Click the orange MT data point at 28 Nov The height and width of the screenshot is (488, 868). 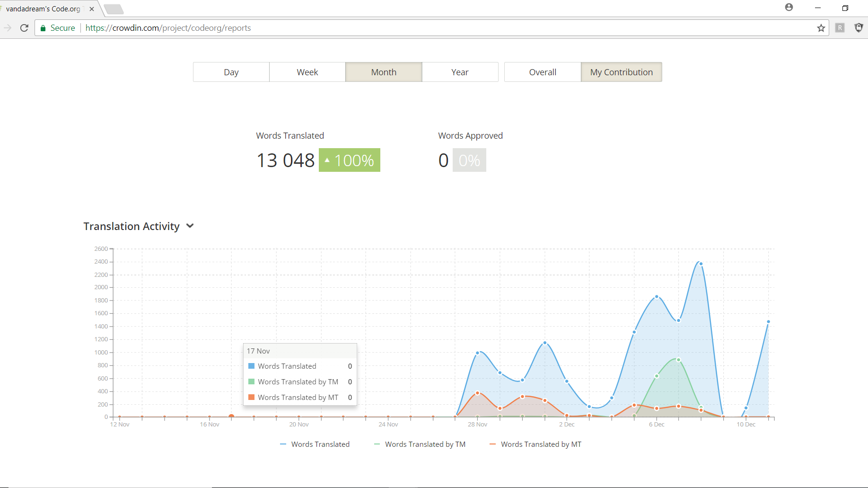pyautogui.click(x=477, y=393)
